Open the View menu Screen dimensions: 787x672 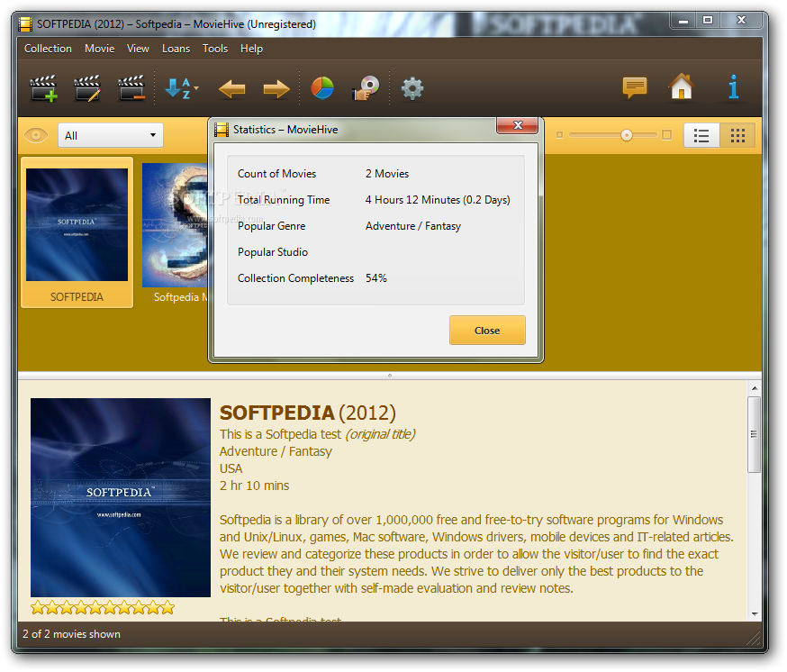pos(138,49)
